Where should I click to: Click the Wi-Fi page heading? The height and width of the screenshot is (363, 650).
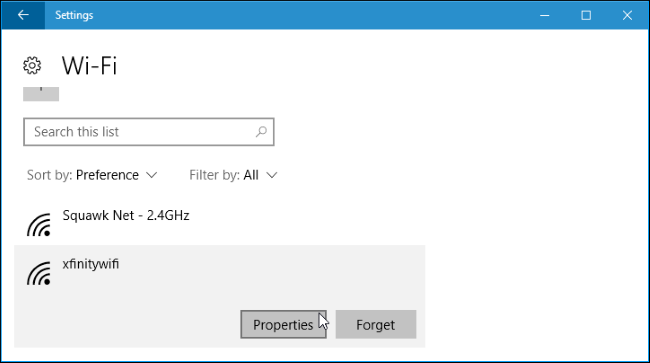pos(90,65)
